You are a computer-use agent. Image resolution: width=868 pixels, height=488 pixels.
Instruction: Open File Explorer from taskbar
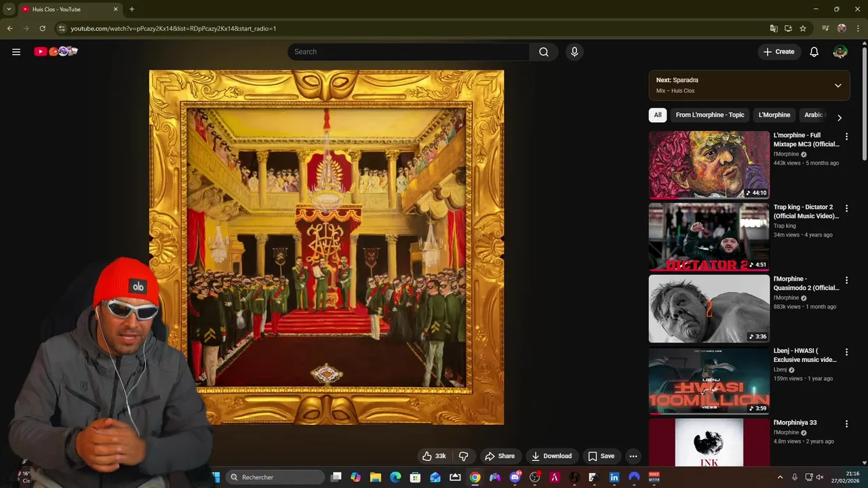(x=376, y=477)
